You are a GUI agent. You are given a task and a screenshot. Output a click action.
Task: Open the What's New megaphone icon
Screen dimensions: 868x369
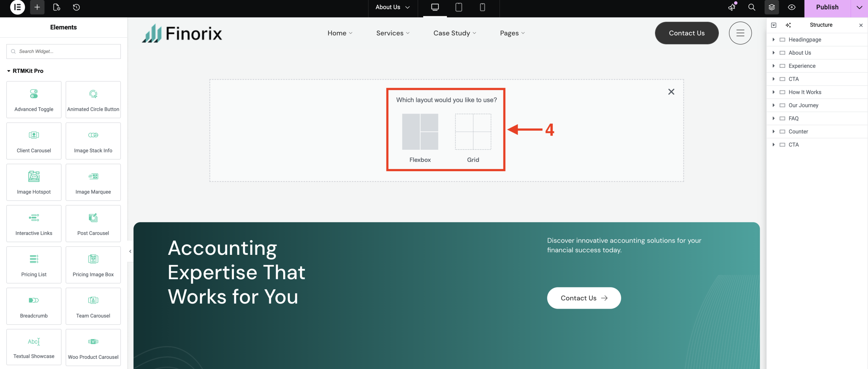[732, 7]
